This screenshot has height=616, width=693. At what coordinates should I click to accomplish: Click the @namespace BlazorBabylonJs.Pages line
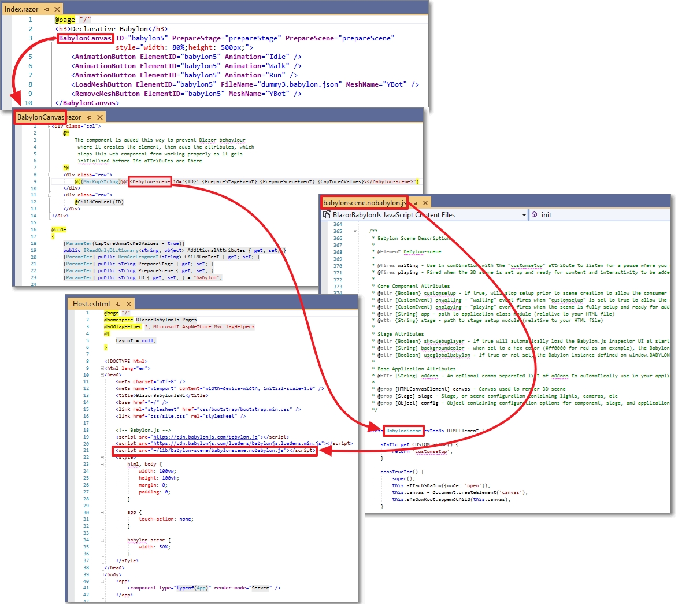click(150, 320)
